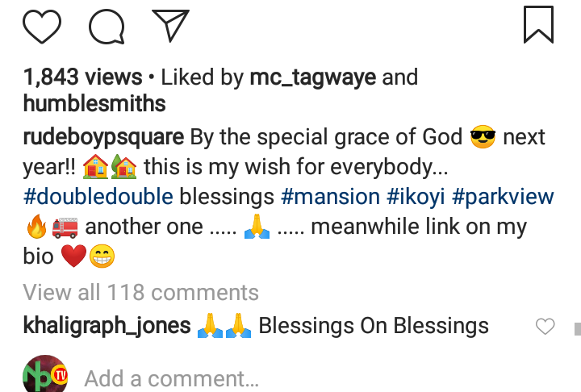Tap the Add a comment field

click(171, 378)
